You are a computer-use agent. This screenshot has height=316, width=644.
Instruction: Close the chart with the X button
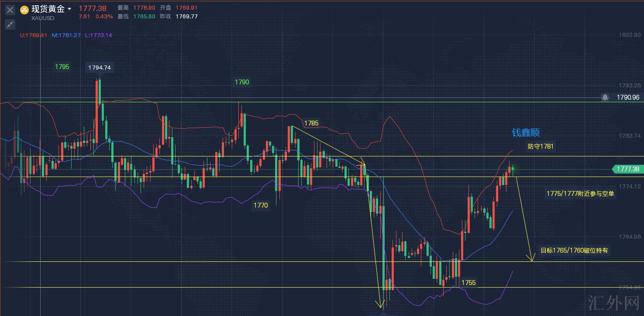tap(10, 10)
